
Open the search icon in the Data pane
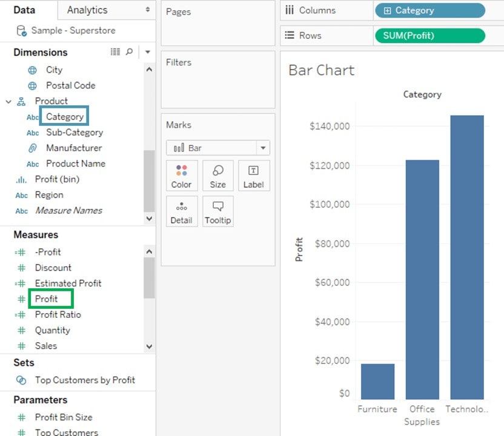coord(128,51)
